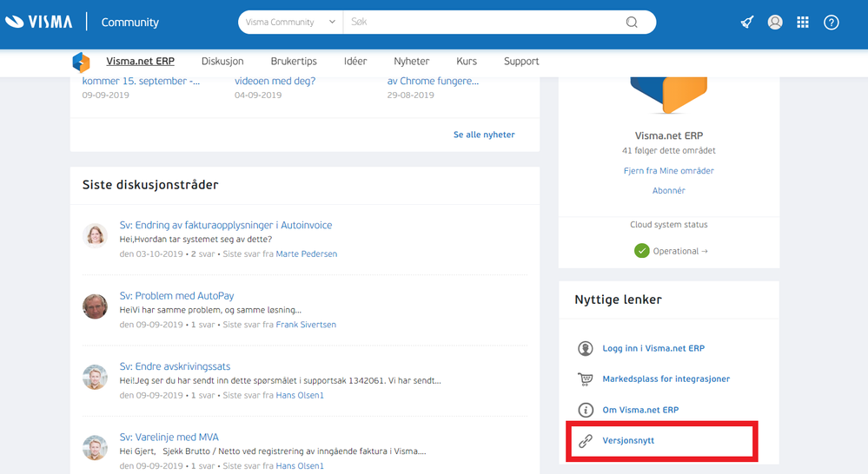Screen dimensions: 868x474
Task: Click the shopping cart icon for Markedsplass
Action: click(585, 379)
